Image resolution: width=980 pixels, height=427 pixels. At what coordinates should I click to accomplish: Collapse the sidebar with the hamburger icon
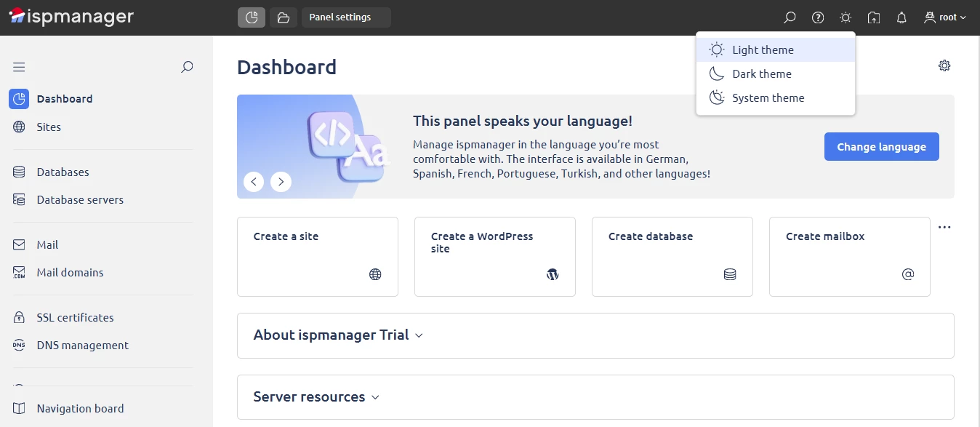click(x=19, y=66)
